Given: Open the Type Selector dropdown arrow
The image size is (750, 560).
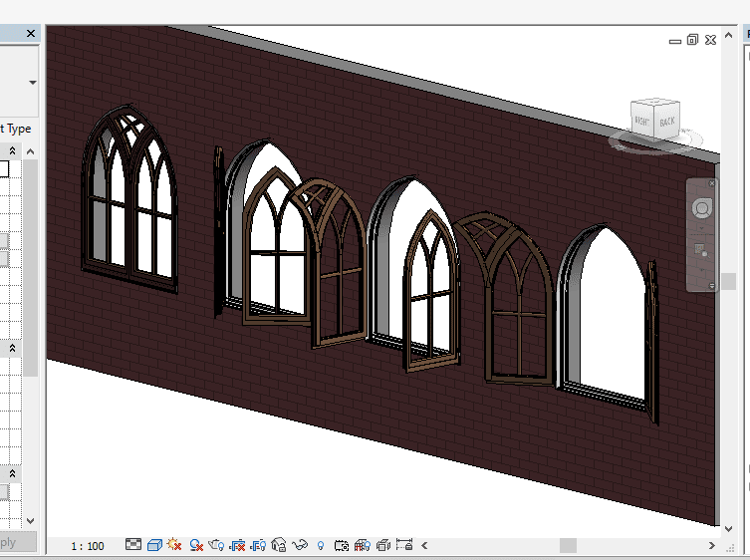Looking at the screenshot, I should [32, 83].
